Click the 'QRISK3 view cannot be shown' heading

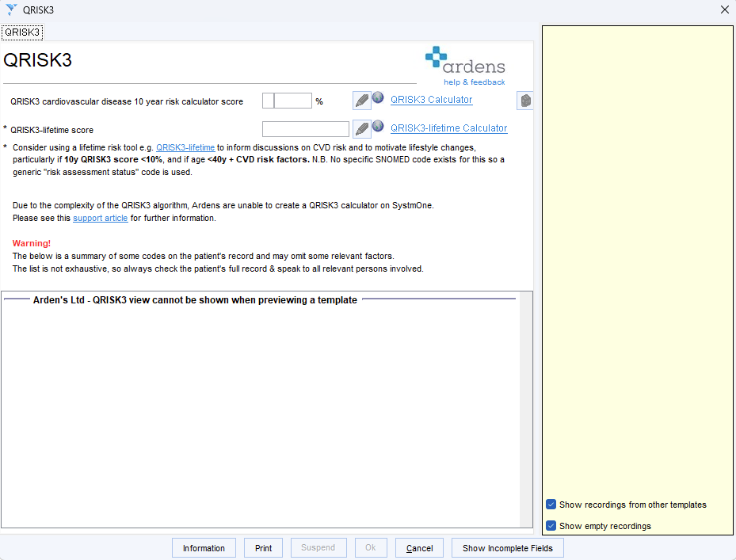click(195, 300)
